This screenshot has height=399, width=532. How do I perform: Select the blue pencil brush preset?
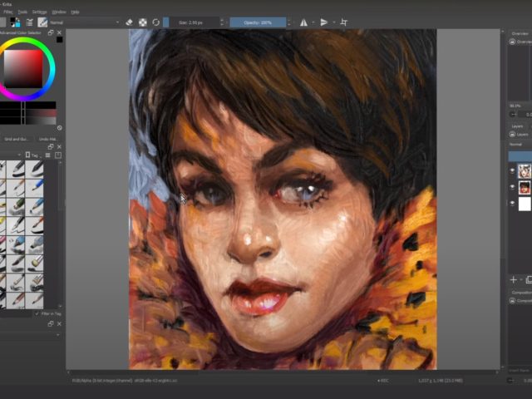click(x=34, y=187)
